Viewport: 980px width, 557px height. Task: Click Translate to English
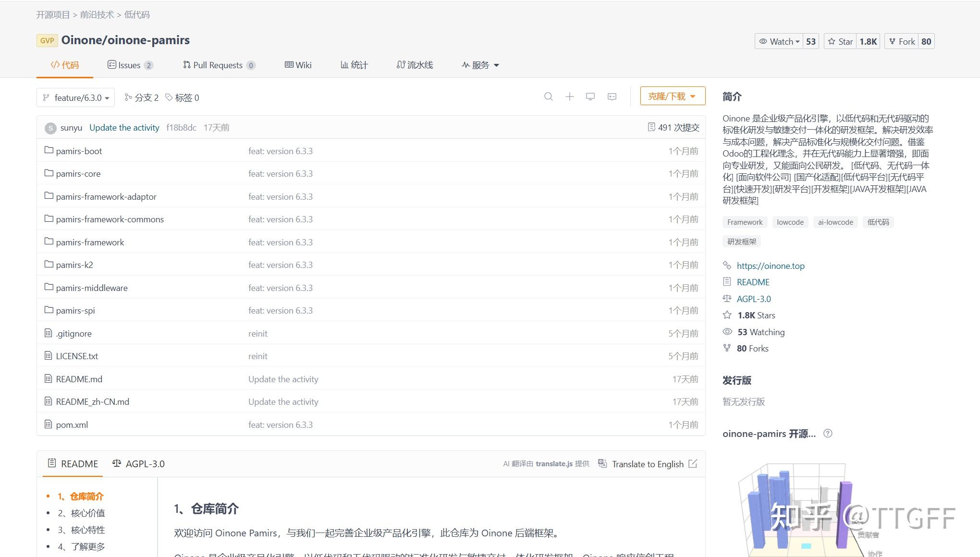pos(648,464)
